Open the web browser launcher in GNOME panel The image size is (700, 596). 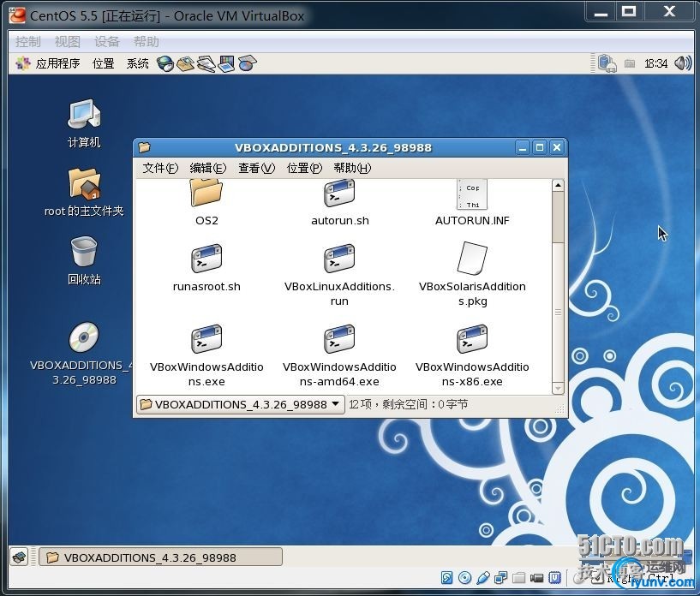point(165,63)
